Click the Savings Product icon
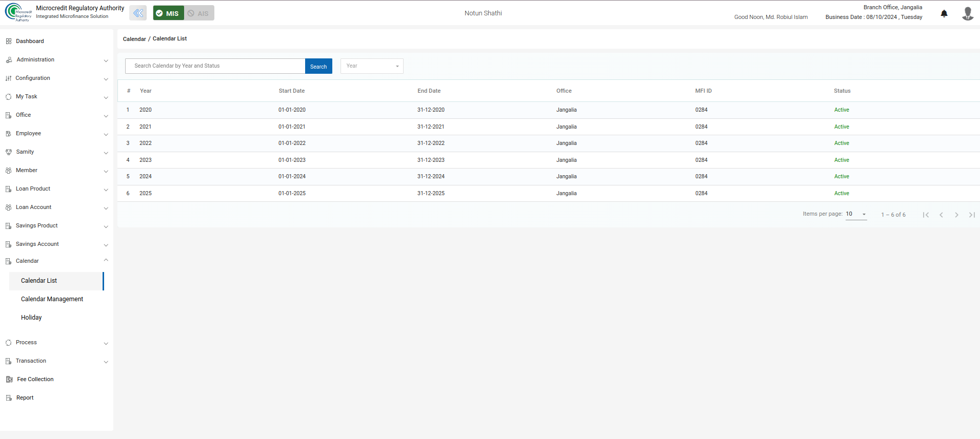This screenshot has height=439, width=980. 9,225
